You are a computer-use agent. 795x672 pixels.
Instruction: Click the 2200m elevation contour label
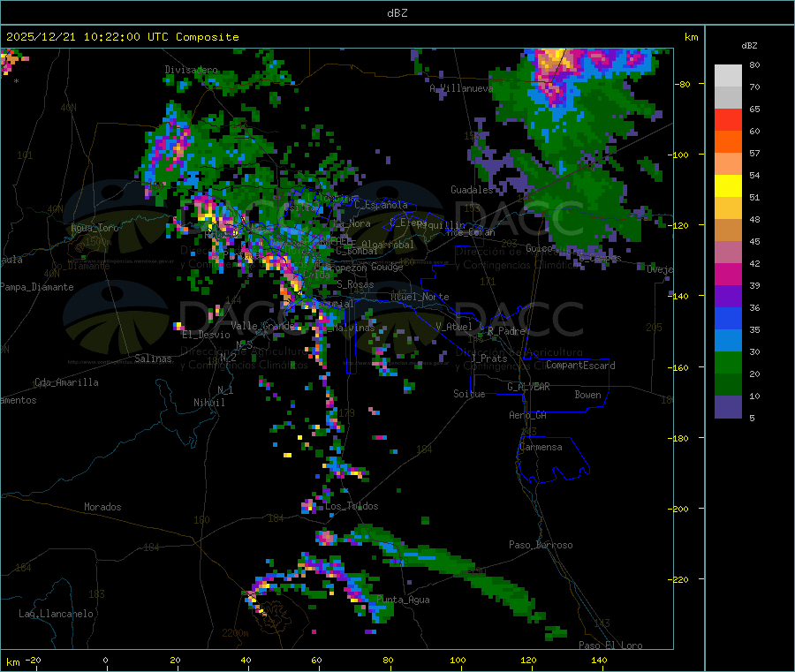(235, 633)
